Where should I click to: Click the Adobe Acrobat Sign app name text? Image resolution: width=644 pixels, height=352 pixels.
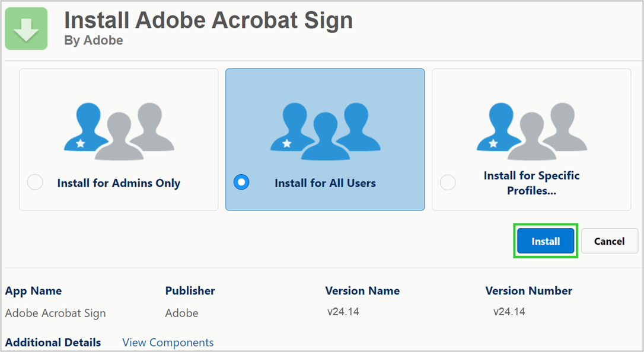pos(55,313)
